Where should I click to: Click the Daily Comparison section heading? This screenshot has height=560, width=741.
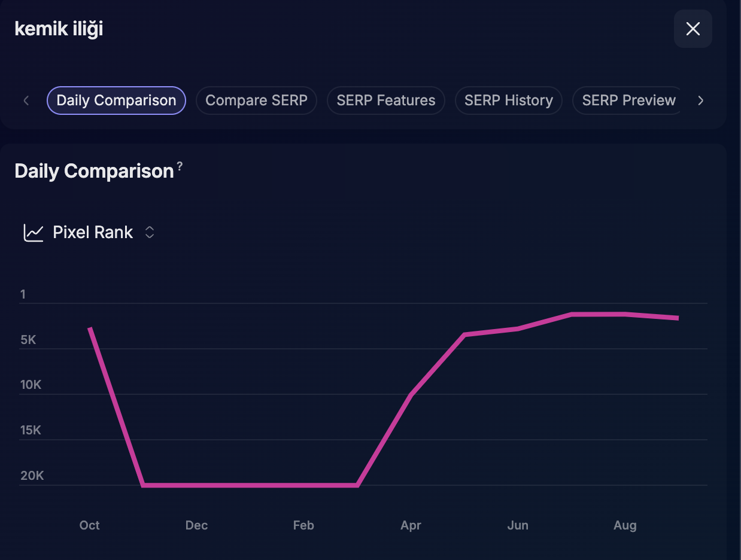pos(94,171)
